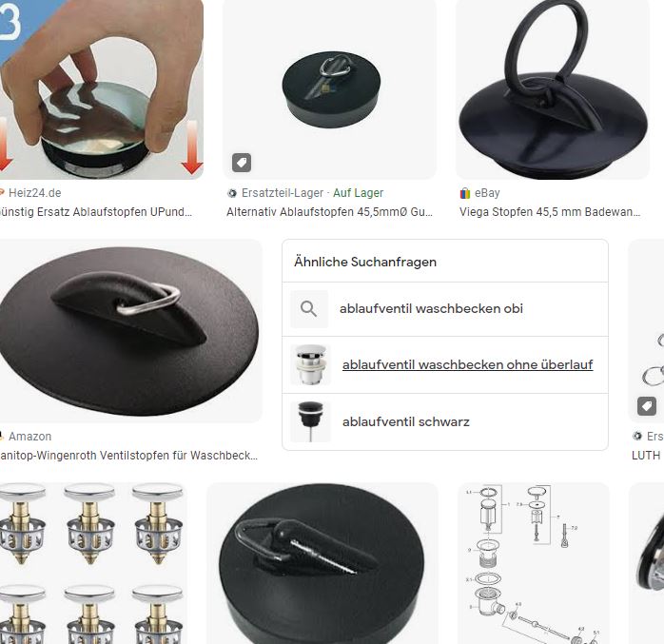View the hand pressing pop-up drain stopper image
Image resolution: width=664 pixels, height=644 pixels.
point(102,89)
